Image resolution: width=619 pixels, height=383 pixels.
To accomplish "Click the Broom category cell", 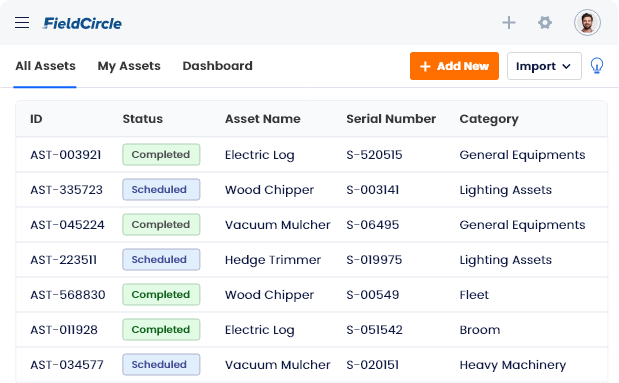I will 480,330.
